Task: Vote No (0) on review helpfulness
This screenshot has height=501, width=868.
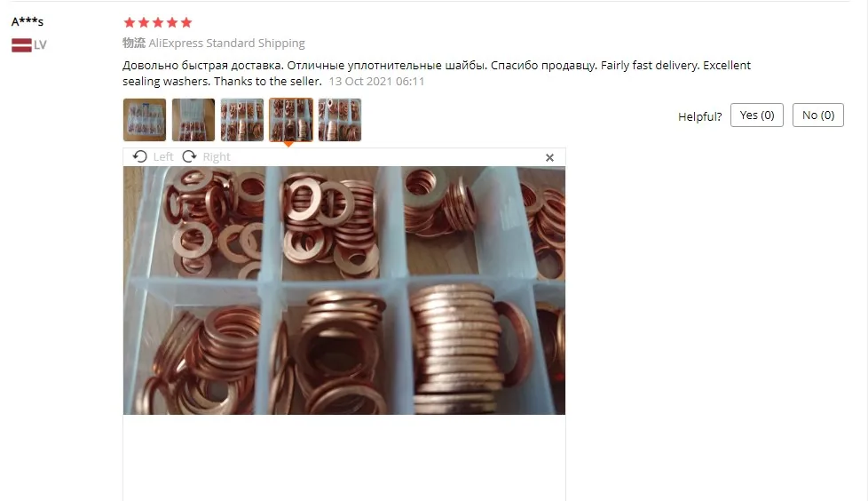Action: [x=818, y=115]
